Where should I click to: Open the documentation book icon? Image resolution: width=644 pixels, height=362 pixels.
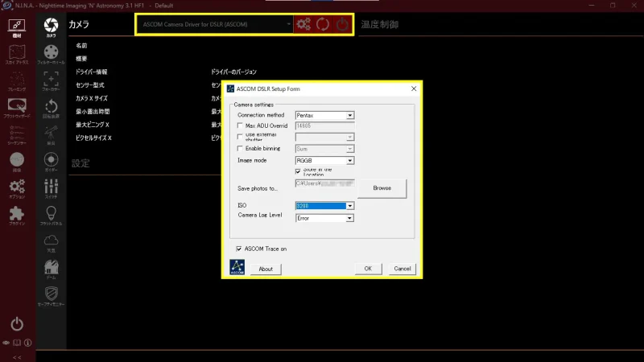click(x=17, y=343)
